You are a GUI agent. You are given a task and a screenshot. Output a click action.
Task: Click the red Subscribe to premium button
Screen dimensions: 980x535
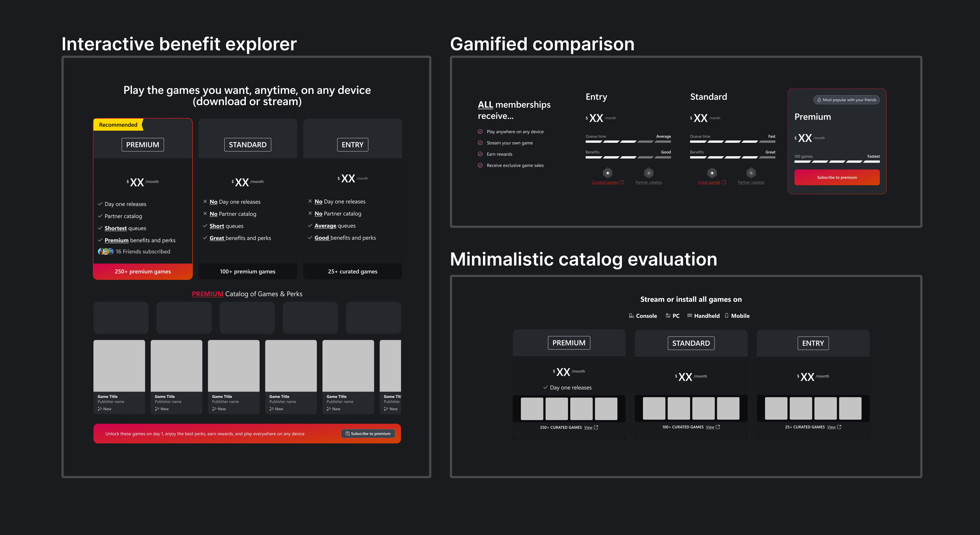pos(837,177)
